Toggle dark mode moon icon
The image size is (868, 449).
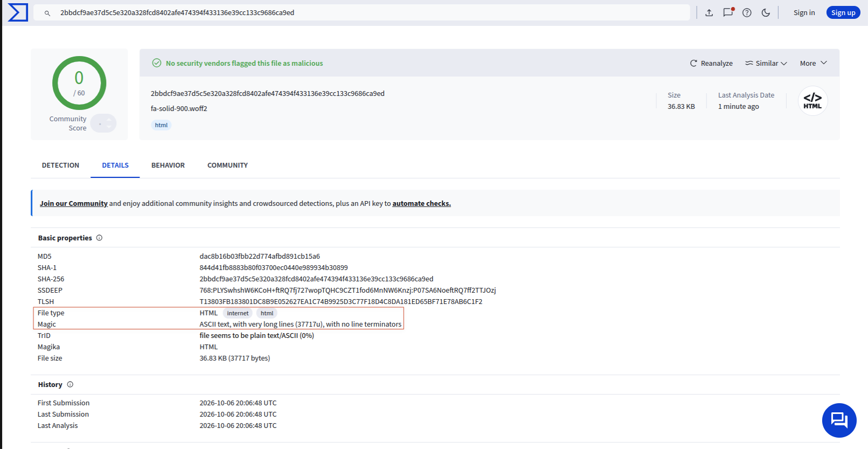point(766,12)
